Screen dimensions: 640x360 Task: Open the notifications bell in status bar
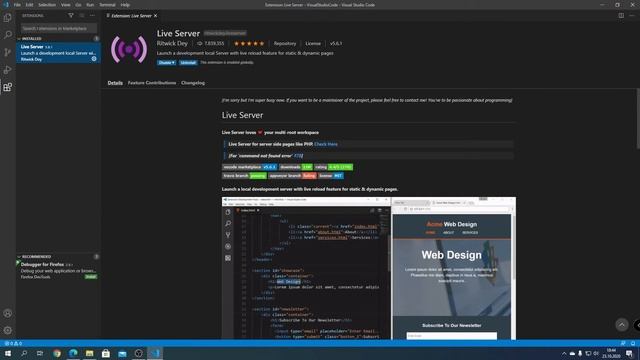pos(633,343)
